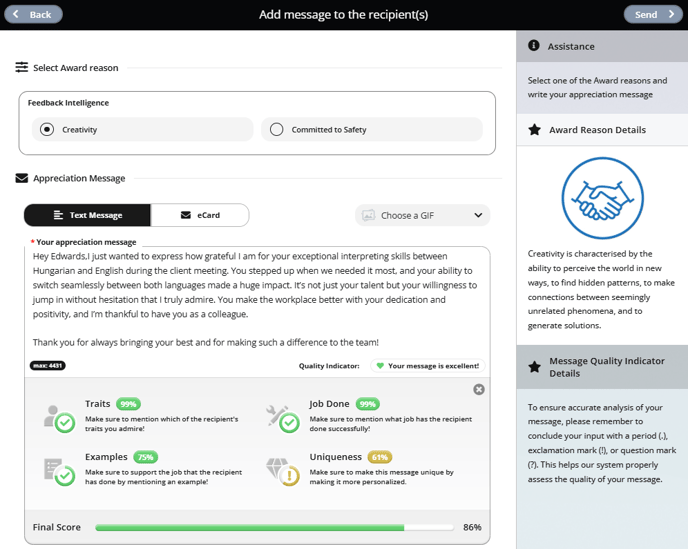Click the Message Quality Indicator star icon
The image size is (688, 549).
(534, 367)
